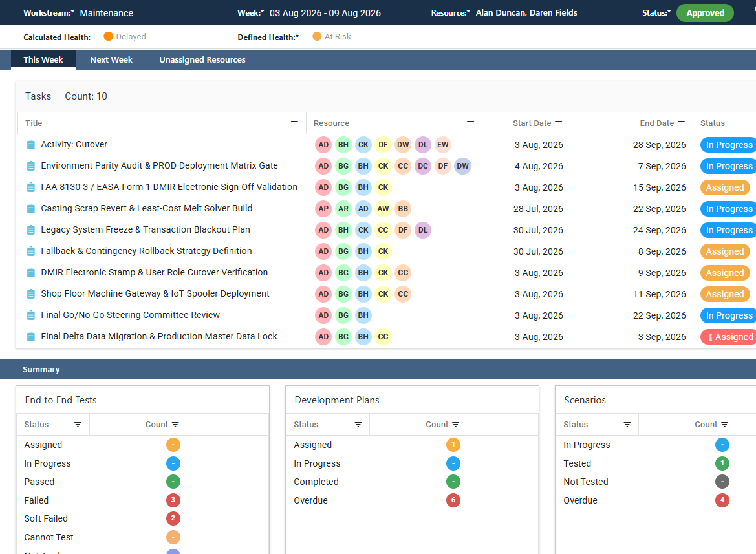This screenshot has width=756, height=554.
Task: Click the Approved status button
Action: pos(705,13)
